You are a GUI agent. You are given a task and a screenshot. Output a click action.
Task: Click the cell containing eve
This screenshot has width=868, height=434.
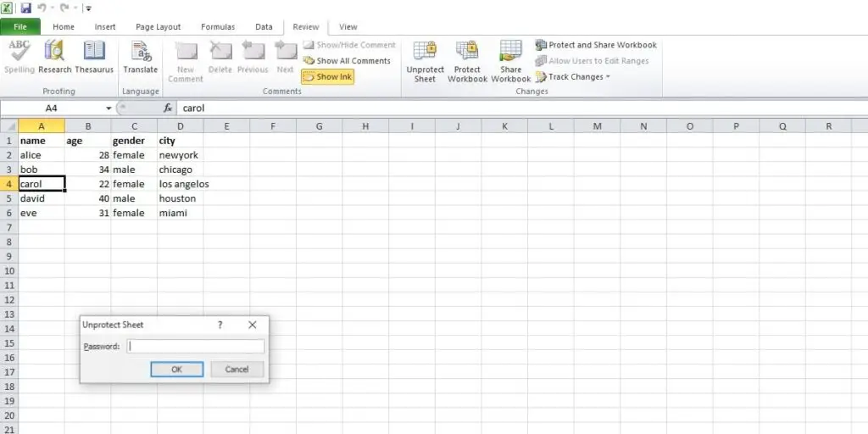coord(42,213)
